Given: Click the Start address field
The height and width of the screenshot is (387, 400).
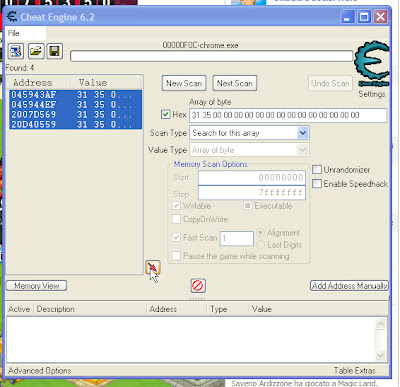Looking at the screenshot, I should pyautogui.click(x=252, y=178).
